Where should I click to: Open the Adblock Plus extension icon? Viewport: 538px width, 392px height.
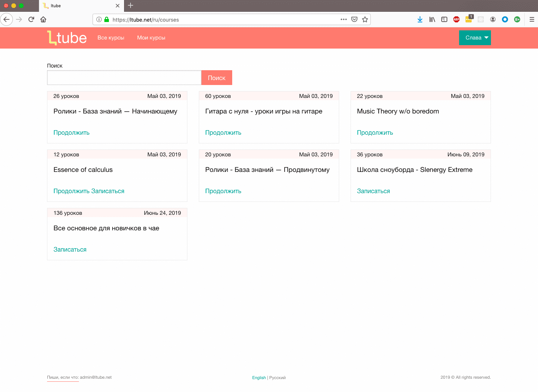pyautogui.click(x=456, y=19)
